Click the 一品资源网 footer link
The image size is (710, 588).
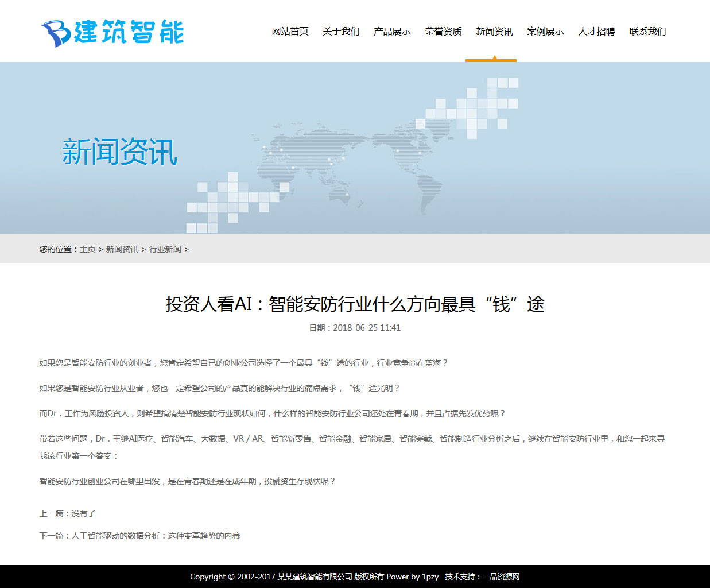click(x=501, y=577)
